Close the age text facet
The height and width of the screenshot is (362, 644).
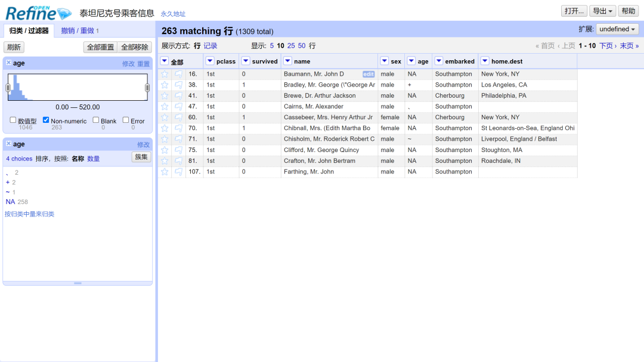8,143
